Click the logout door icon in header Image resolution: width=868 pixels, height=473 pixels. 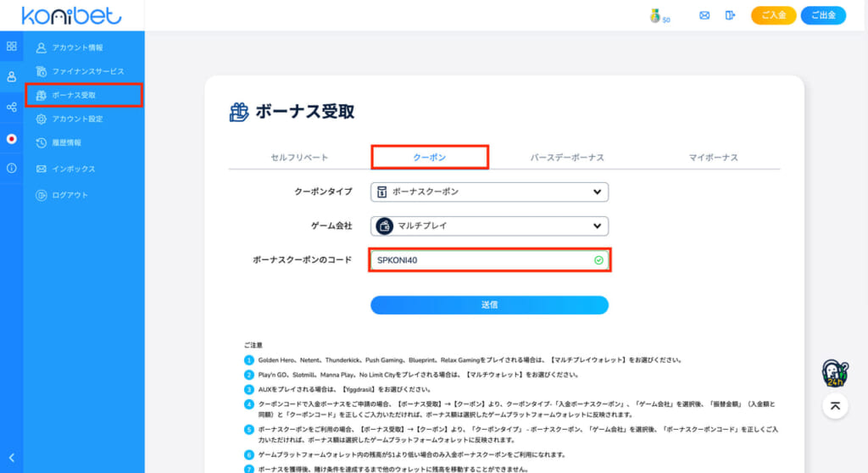click(730, 15)
